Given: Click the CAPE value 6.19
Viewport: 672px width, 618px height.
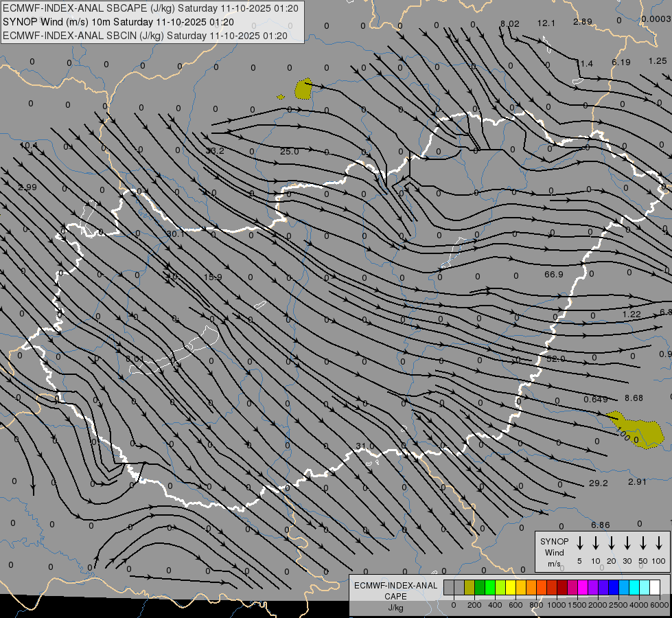Looking at the screenshot, I should (x=621, y=62).
